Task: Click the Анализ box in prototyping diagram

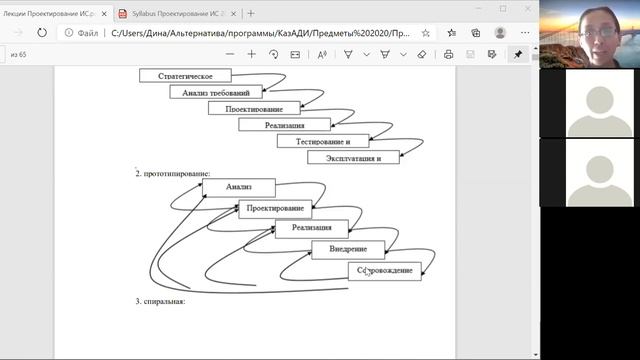Action: tap(239, 187)
